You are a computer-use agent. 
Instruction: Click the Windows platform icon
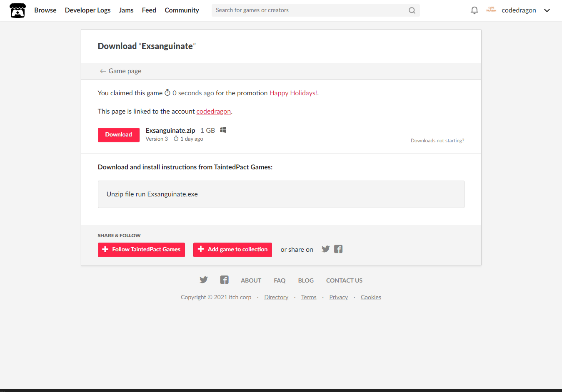(x=223, y=130)
